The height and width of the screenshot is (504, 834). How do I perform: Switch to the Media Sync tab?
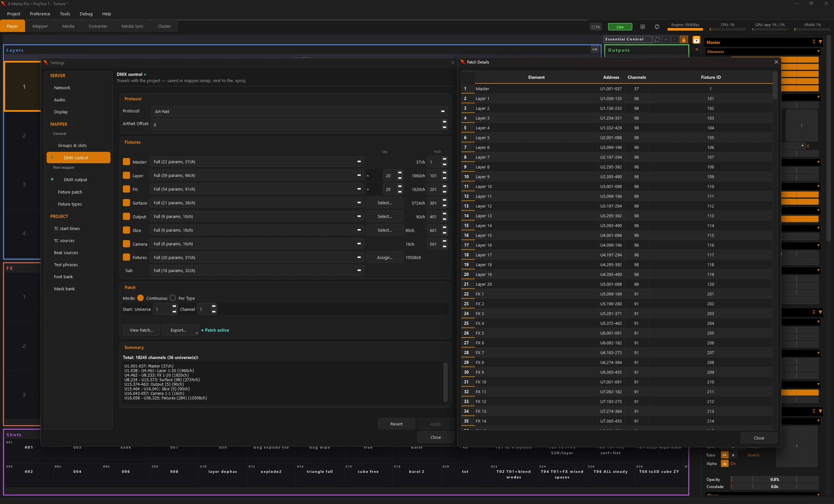133,26
